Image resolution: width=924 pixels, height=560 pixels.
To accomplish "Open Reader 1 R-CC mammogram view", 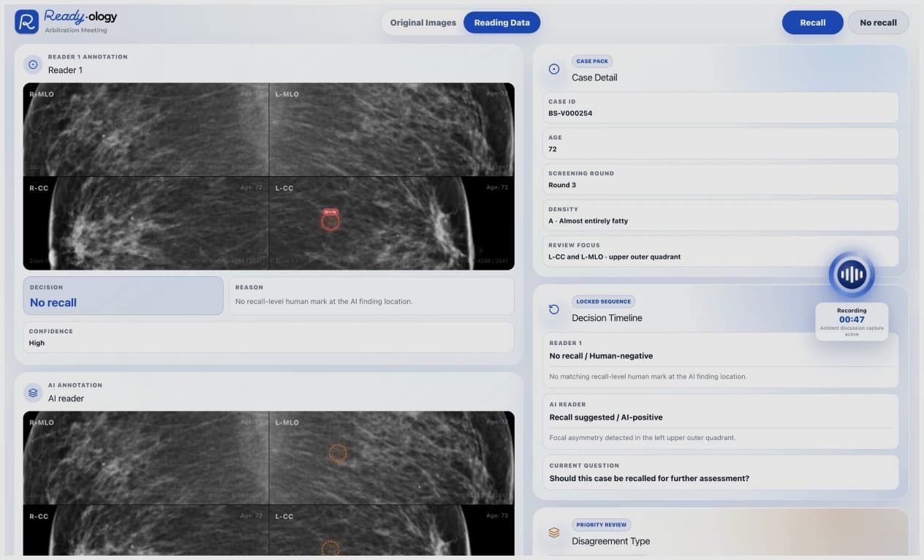I will (146, 223).
